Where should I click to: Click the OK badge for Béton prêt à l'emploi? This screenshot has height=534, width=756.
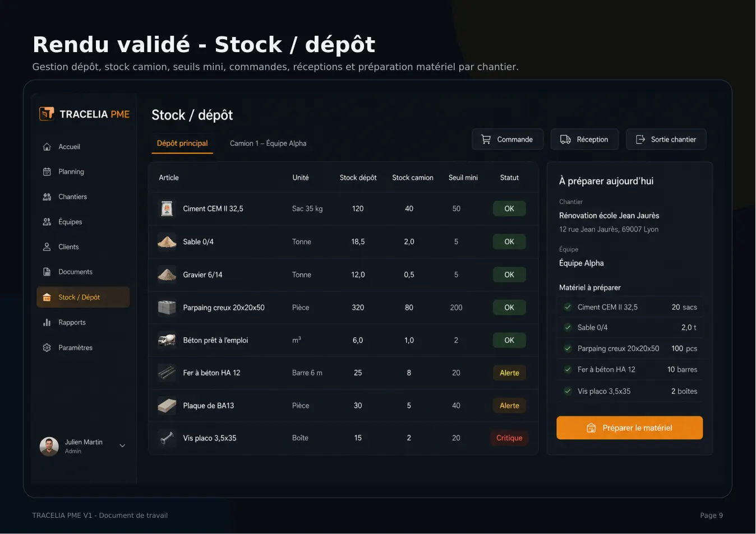point(509,340)
